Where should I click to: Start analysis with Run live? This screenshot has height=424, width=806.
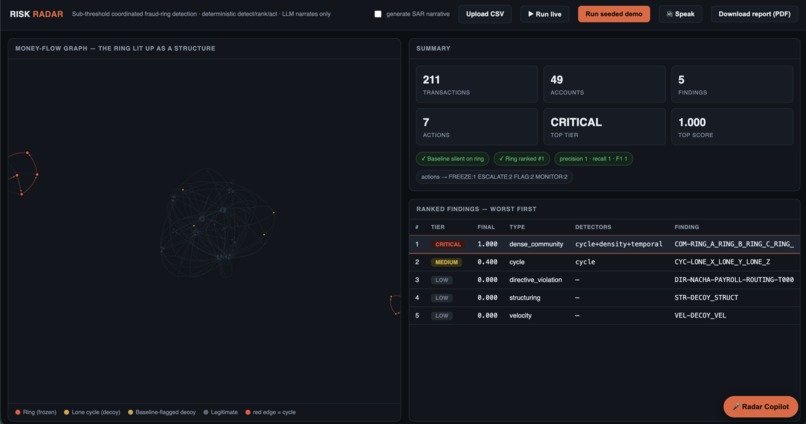[x=544, y=14]
